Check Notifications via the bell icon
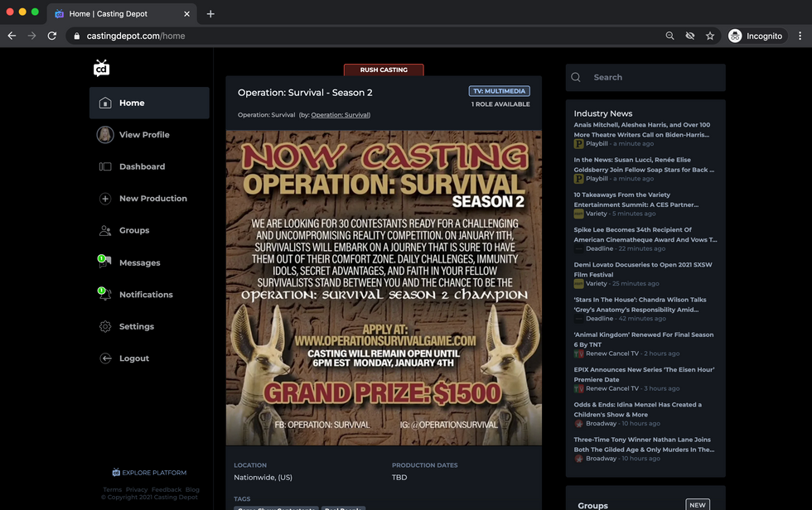This screenshot has height=510, width=812. coord(104,294)
